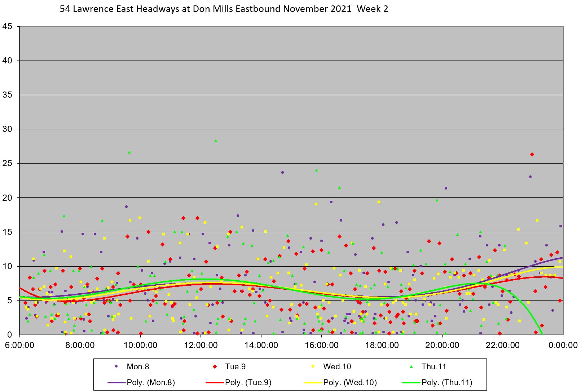Screen dimensions: 581x392
Task: Select the red diamond outlier near 26 at 23:00
Action: tap(532, 154)
